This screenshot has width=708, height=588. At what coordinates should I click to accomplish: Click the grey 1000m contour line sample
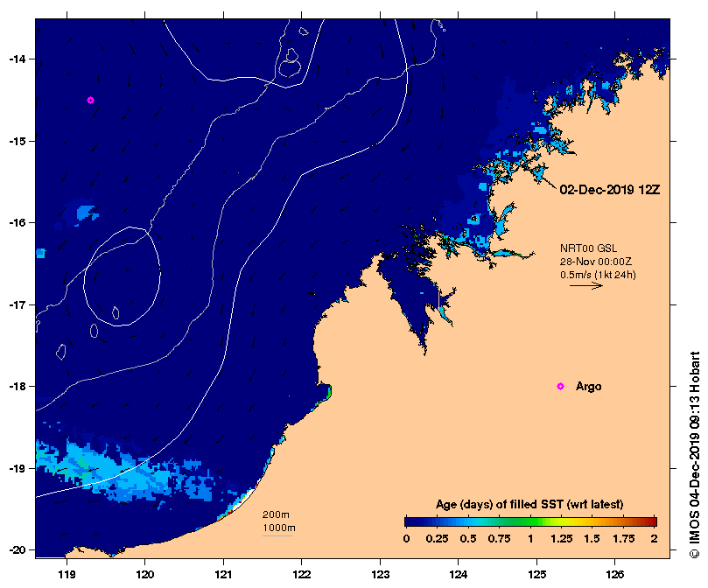pos(277,536)
